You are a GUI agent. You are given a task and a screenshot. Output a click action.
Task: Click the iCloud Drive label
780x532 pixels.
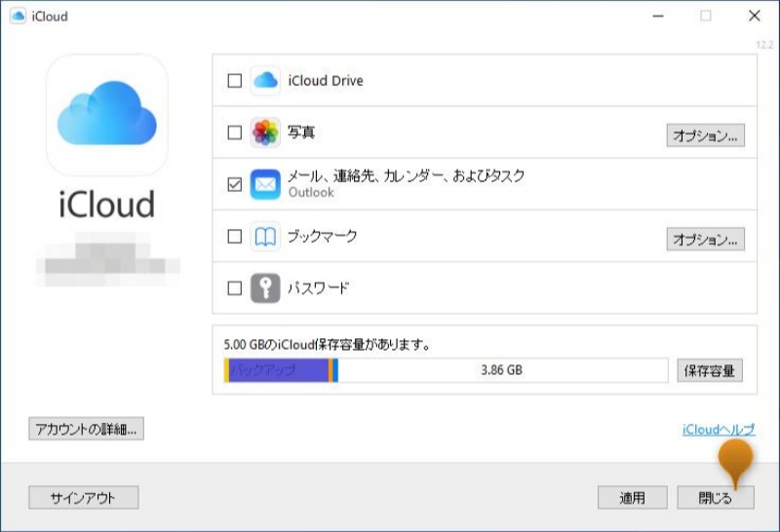(x=326, y=81)
